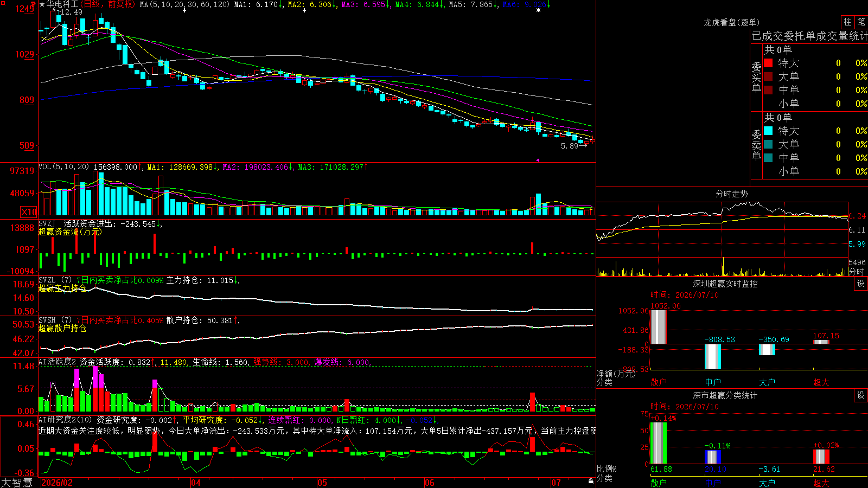Click the teal 中单 sell-order swatch
This screenshot has height=488, width=868.
tap(768, 158)
